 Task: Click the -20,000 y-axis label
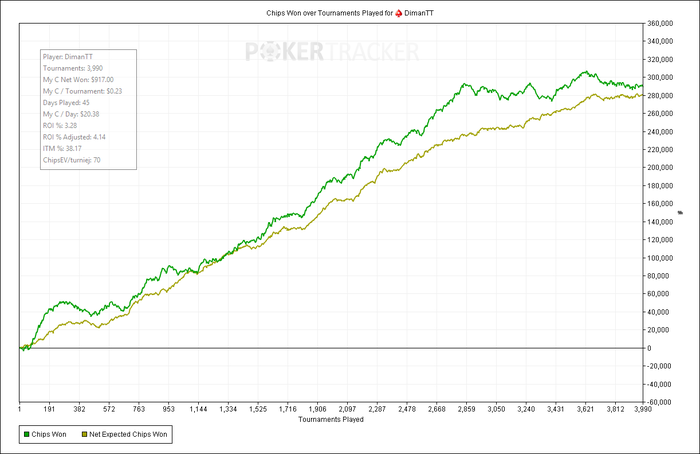coord(659,366)
